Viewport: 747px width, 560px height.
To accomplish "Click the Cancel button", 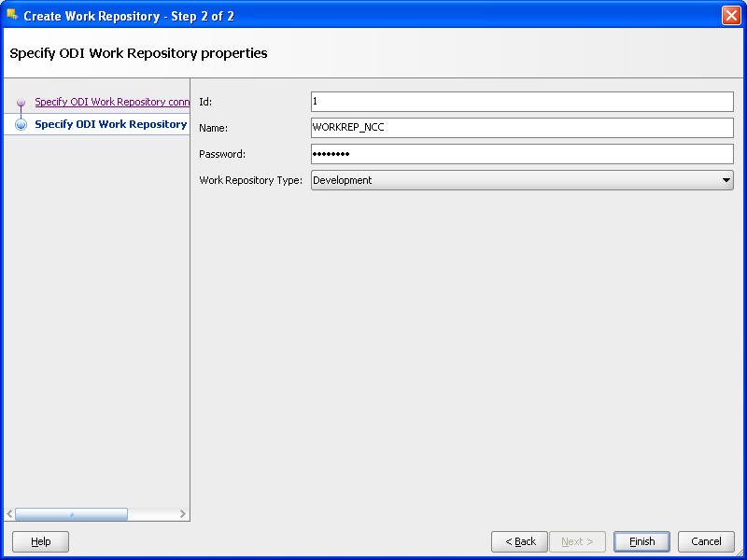I will tap(706, 541).
